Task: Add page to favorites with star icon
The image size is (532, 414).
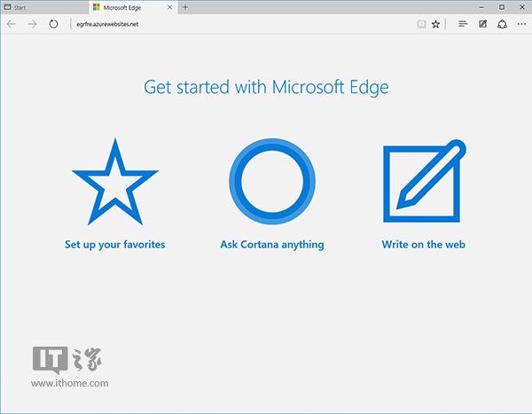Action: coord(435,24)
